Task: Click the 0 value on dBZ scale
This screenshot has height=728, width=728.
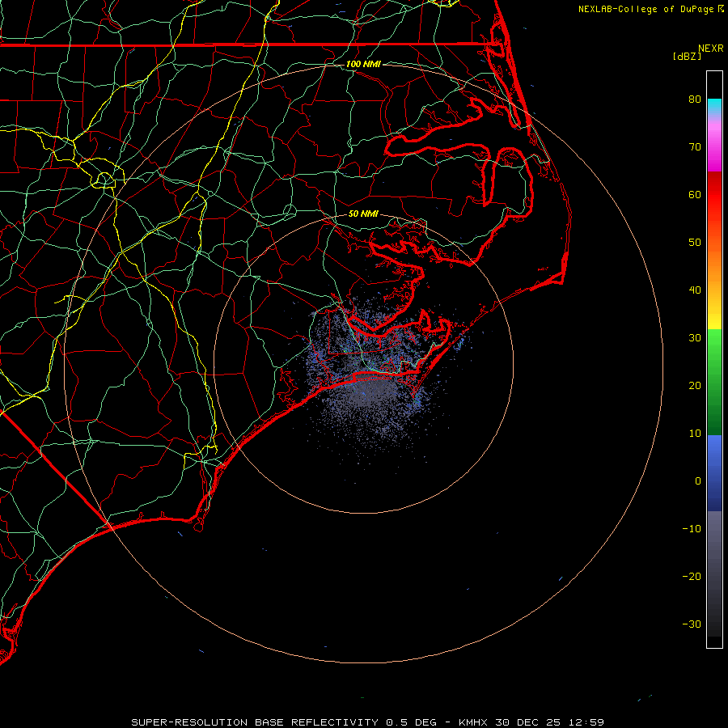Action: [698, 481]
